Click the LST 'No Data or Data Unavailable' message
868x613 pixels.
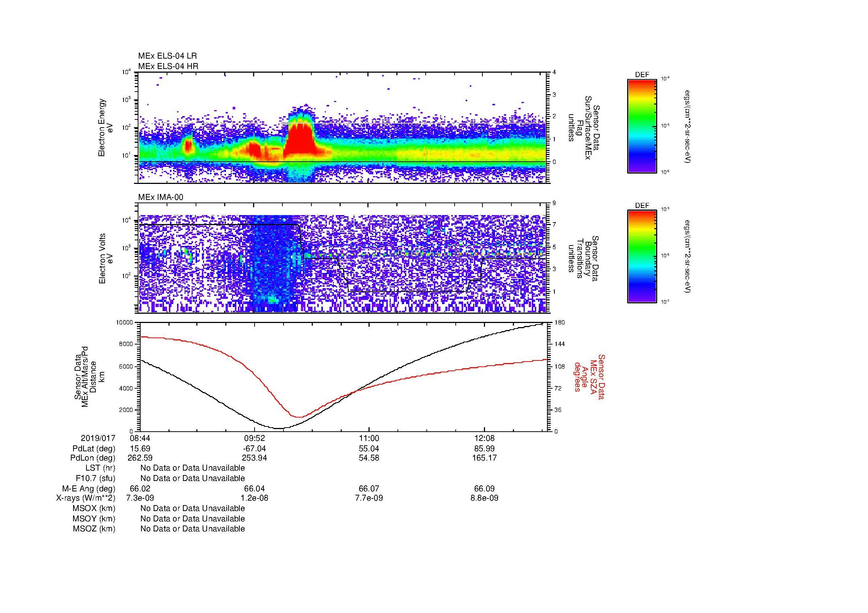click(193, 468)
